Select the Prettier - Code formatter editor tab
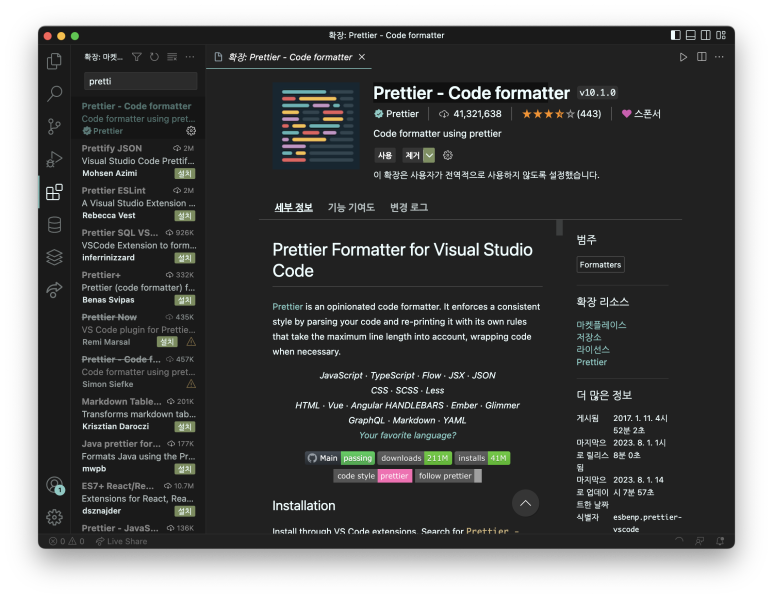Viewport: 773px width, 599px height. (289, 57)
